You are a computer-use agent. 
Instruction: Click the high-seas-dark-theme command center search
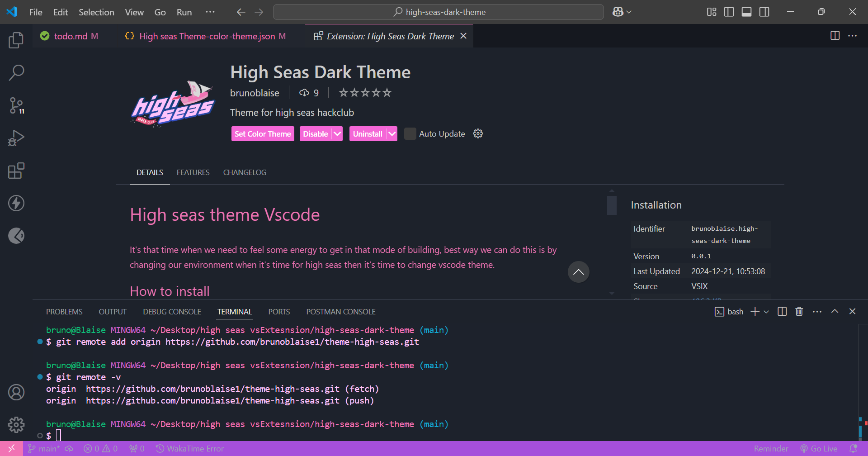(x=439, y=12)
